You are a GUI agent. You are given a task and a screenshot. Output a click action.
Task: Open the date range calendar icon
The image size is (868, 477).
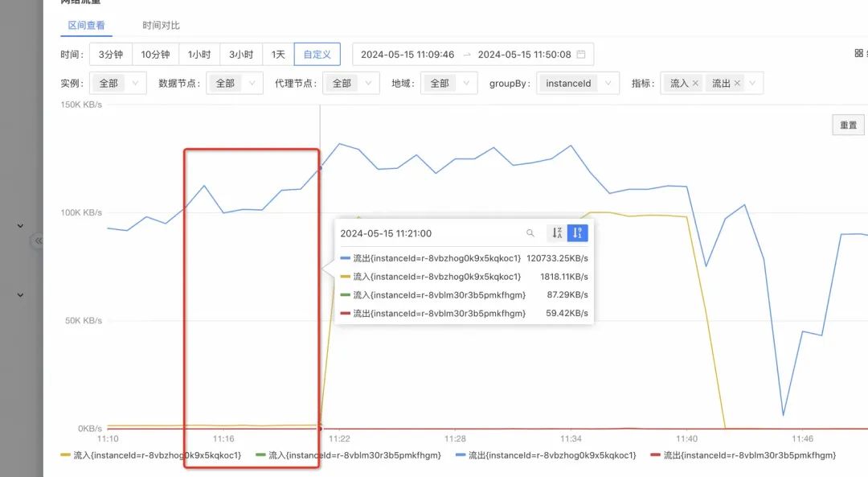point(581,54)
